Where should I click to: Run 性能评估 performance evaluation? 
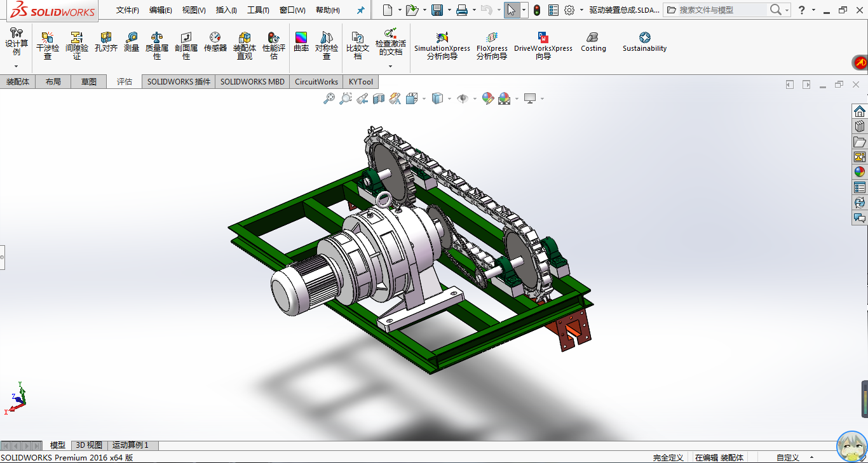point(274,46)
